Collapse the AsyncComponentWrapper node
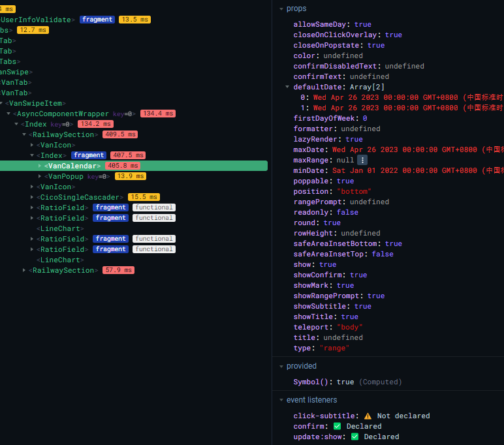504x445 pixels. (x=8, y=114)
